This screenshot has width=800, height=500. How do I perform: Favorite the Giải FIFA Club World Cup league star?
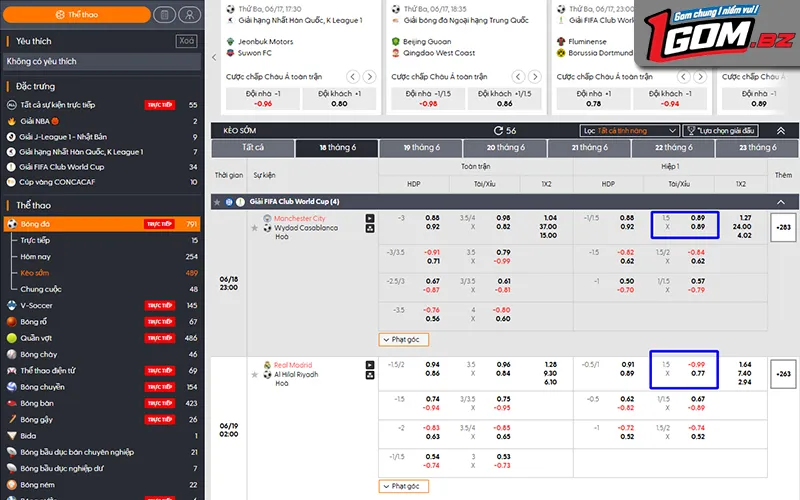click(x=217, y=202)
